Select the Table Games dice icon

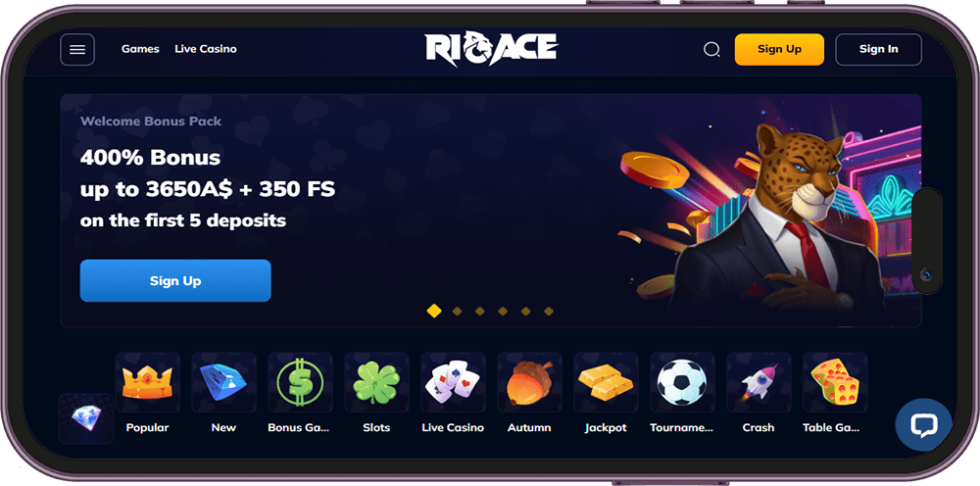[835, 382]
